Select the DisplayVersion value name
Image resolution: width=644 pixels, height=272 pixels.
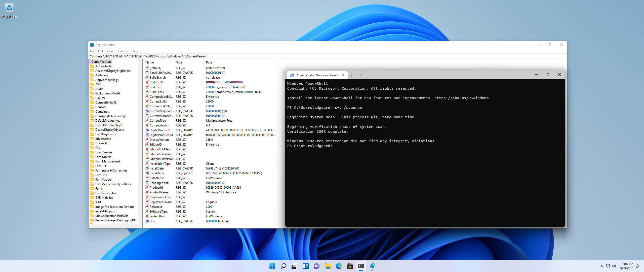point(159,140)
